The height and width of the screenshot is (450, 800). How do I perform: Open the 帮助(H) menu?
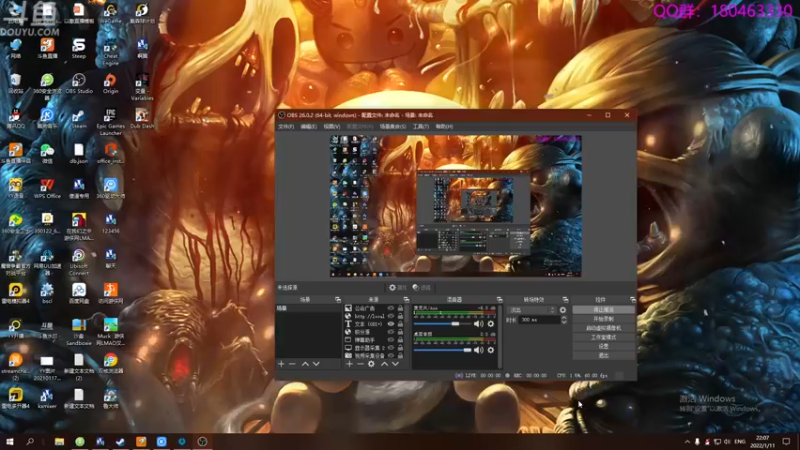(x=444, y=127)
